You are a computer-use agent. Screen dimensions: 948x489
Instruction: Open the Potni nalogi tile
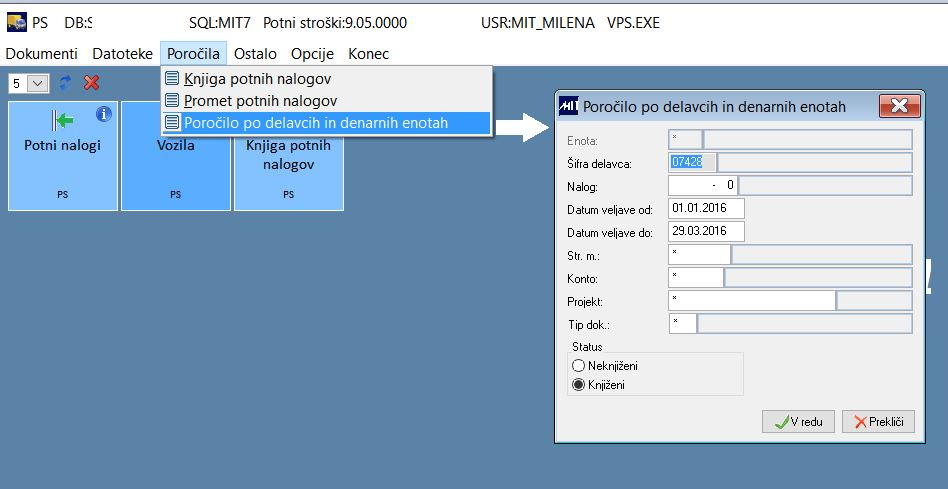63,156
